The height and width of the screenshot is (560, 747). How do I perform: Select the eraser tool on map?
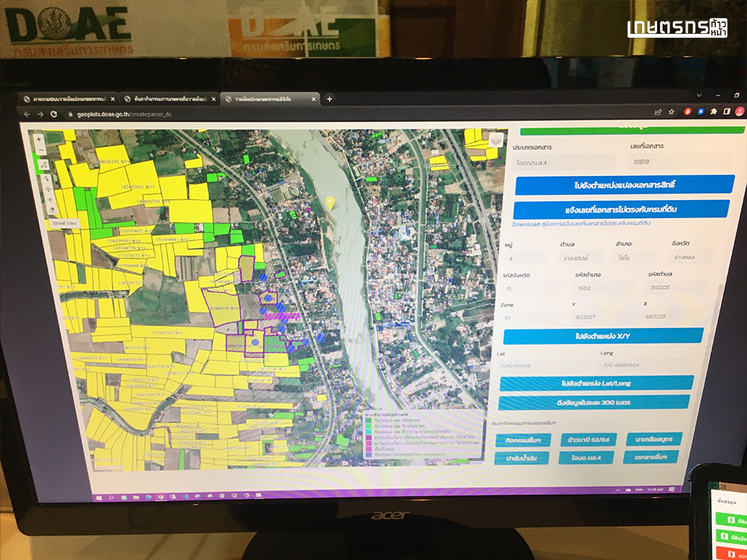[52, 209]
